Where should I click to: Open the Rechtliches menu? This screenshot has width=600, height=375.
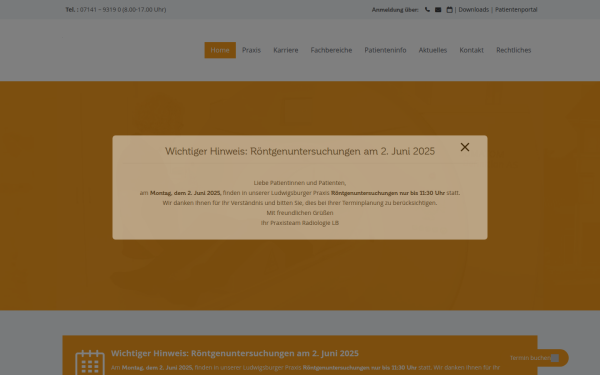(514, 50)
